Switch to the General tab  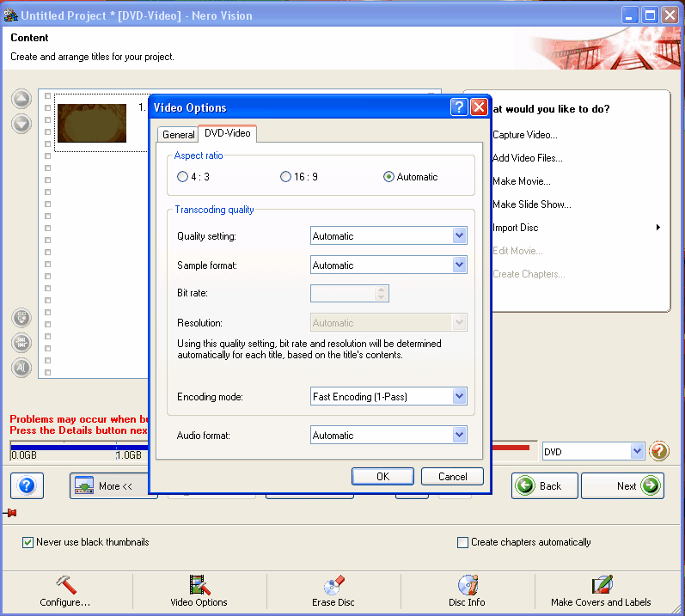click(x=178, y=135)
